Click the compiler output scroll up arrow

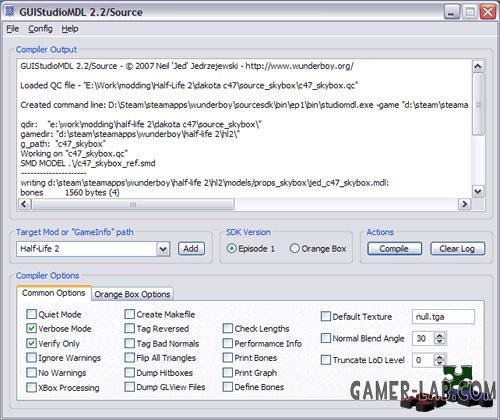478,66
